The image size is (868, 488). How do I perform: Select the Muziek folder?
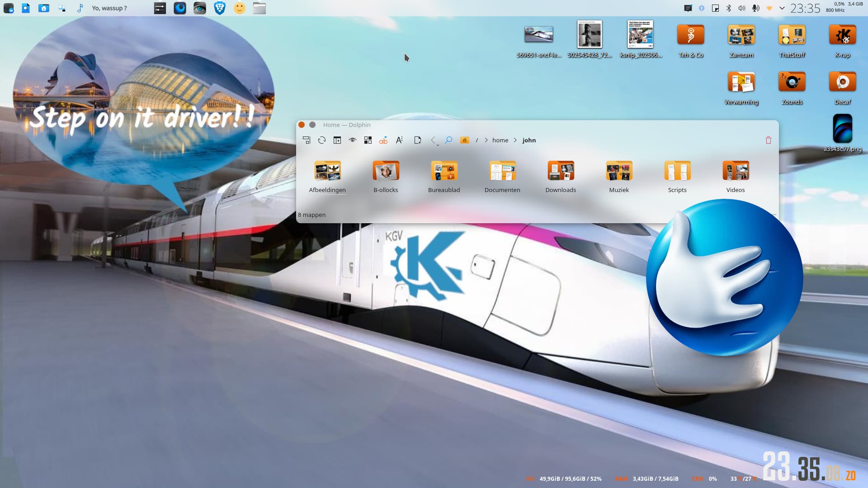[619, 177]
